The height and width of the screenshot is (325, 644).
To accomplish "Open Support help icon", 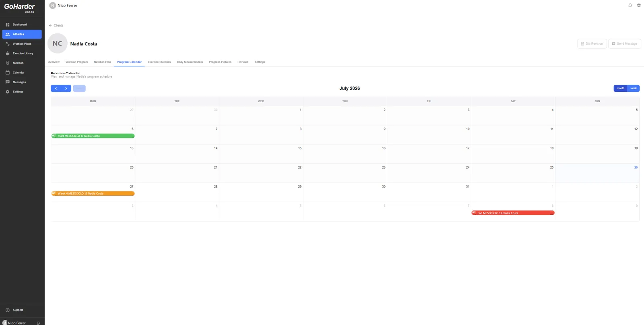I will click(7, 310).
